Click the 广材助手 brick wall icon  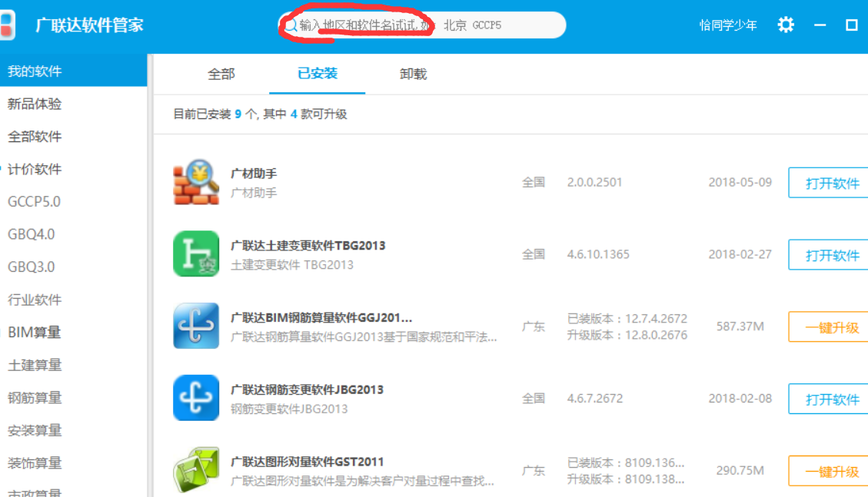(196, 182)
